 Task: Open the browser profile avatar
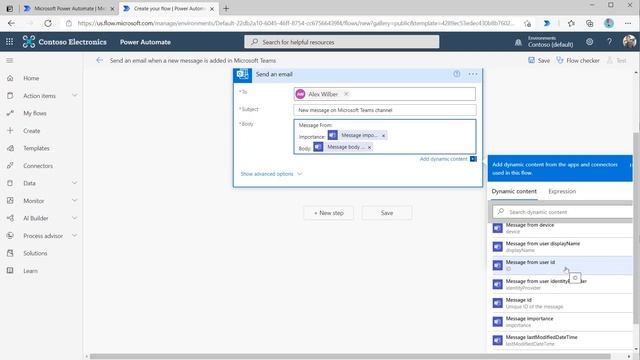point(609,23)
